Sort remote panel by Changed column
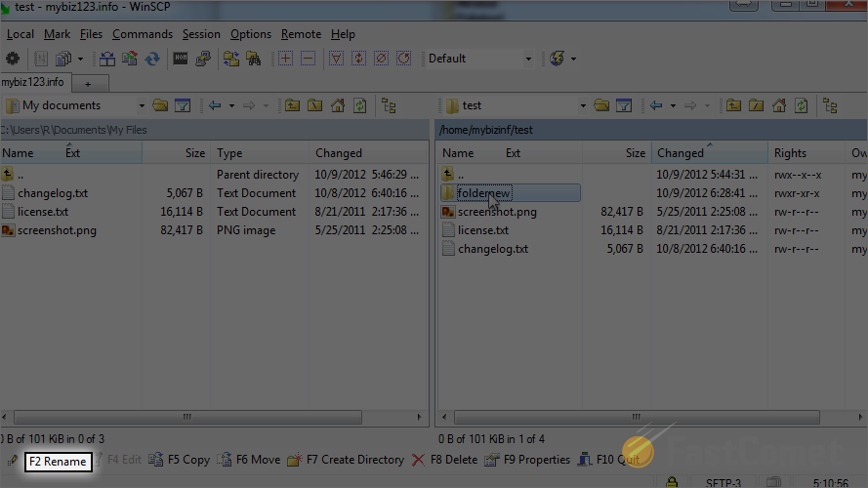Image resolution: width=868 pixels, height=488 pixels. click(x=709, y=152)
